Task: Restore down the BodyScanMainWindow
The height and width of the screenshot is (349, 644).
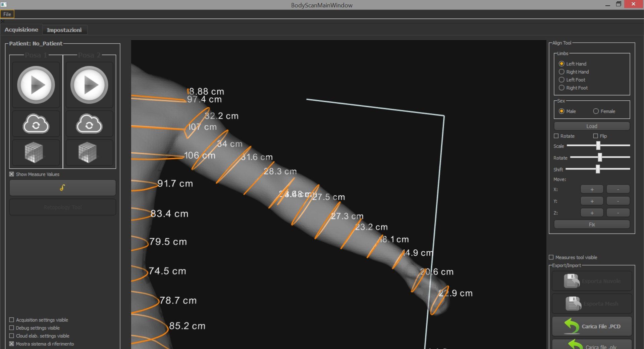Action: coord(619,4)
